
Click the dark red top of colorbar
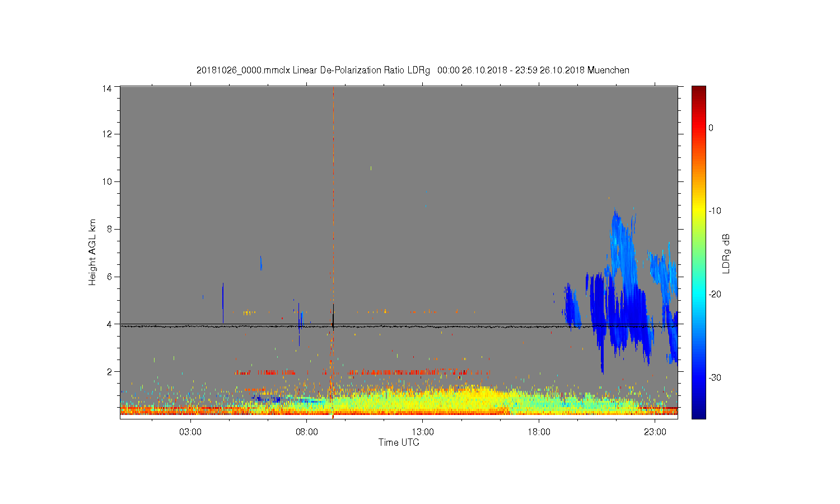(699, 91)
